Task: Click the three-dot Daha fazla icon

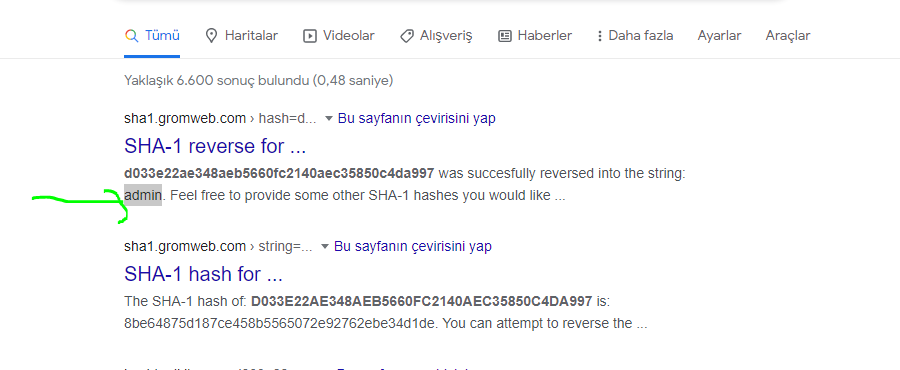Action: [600, 36]
